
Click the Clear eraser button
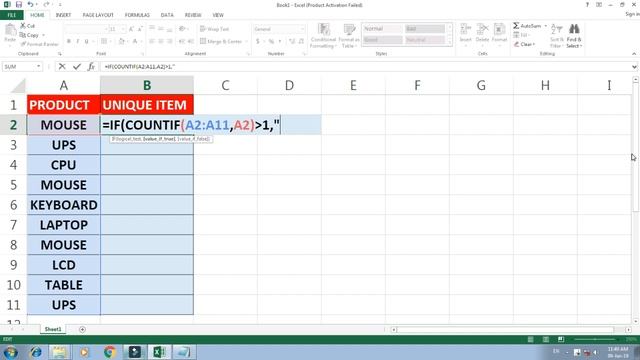tap(524, 44)
